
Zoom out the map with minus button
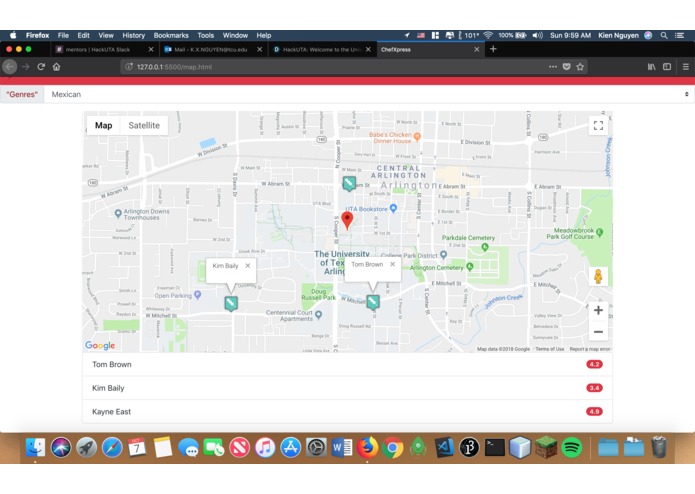click(598, 331)
